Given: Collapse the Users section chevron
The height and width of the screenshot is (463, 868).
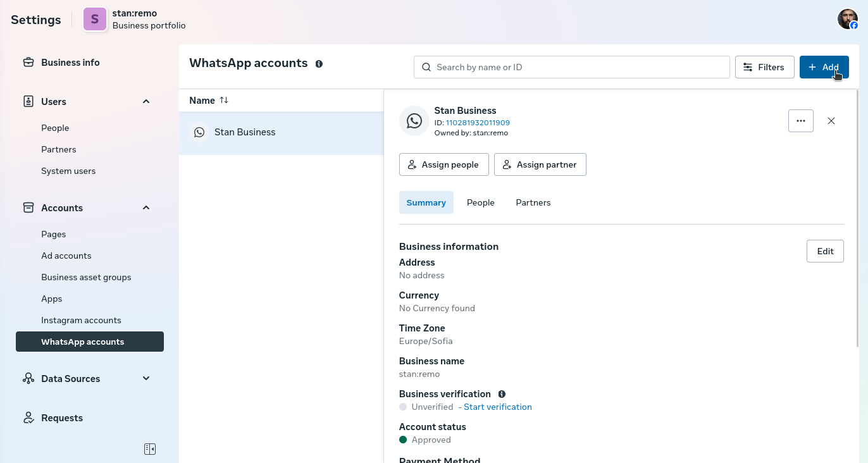Looking at the screenshot, I should [x=146, y=101].
